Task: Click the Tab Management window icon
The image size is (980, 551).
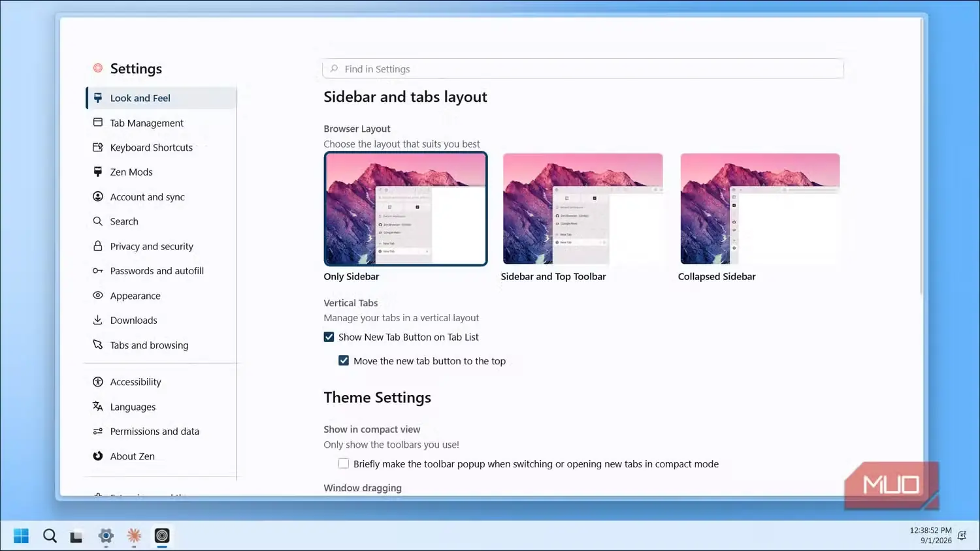Action: [x=98, y=123]
